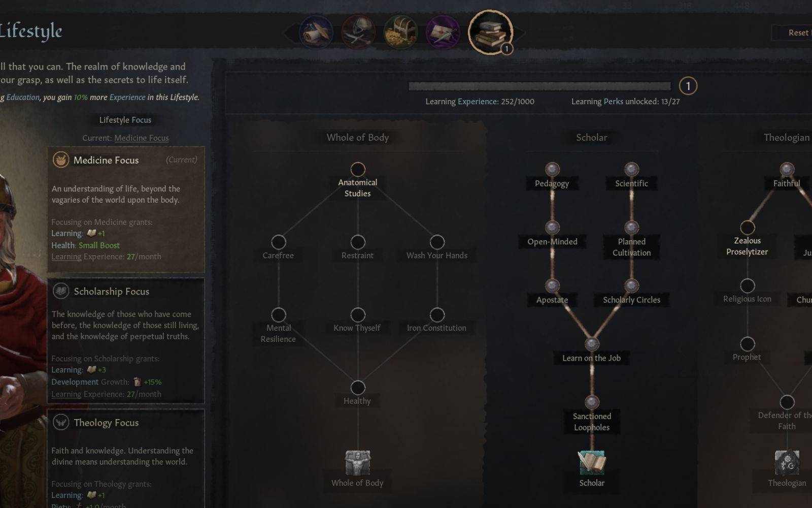
Task: Open the current Medicine Focus link
Action: [141, 138]
